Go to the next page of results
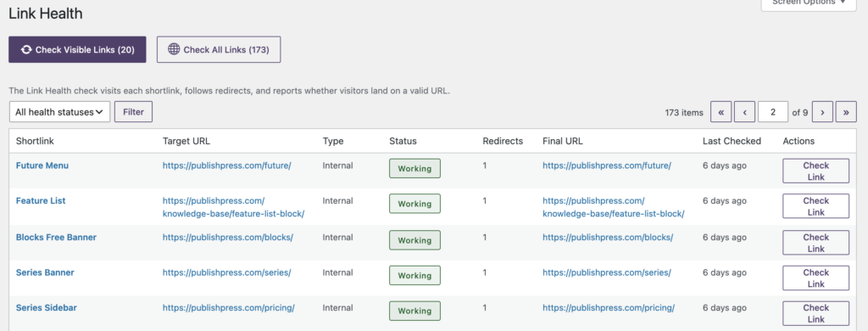Image resolution: width=868 pixels, height=331 pixels. [x=822, y=112]
